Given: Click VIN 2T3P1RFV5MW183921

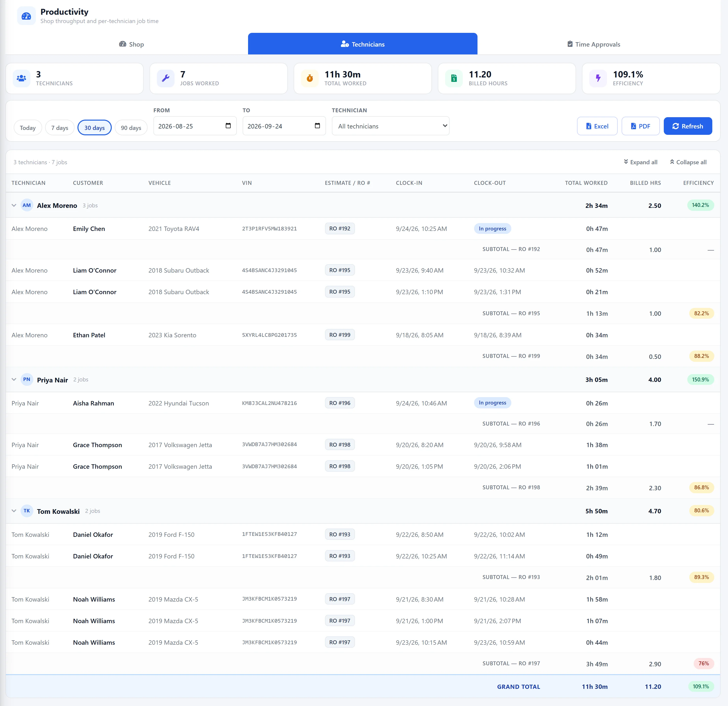Looking at the screenshot, I should pyautogui.click(x=270, y=229).
